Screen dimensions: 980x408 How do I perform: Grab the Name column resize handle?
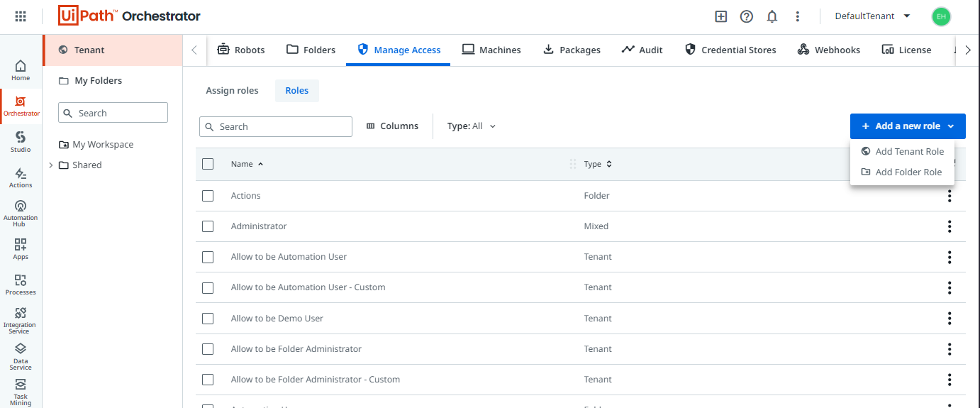(x=573, y=164)
